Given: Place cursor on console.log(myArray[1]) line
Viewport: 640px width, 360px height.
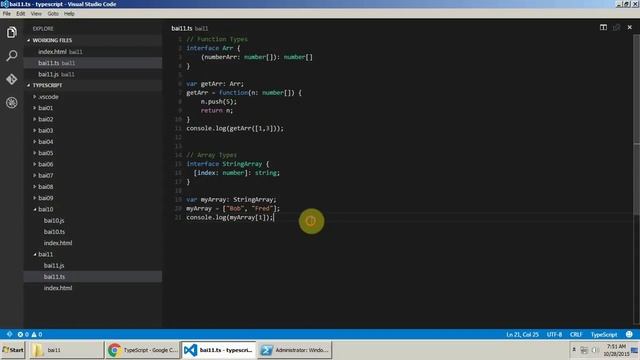Looking at the screenshot, I should tap(230, 217).
